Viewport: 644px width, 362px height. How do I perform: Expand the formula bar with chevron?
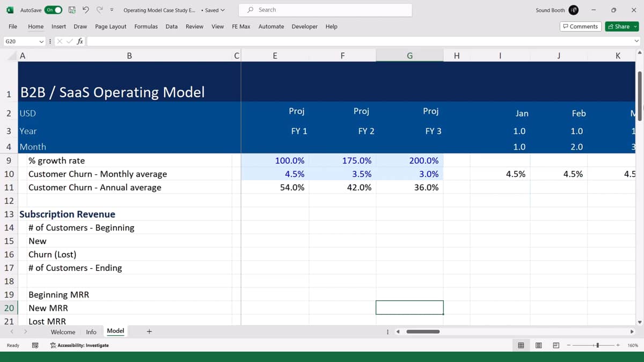click(x=637, y=41)
